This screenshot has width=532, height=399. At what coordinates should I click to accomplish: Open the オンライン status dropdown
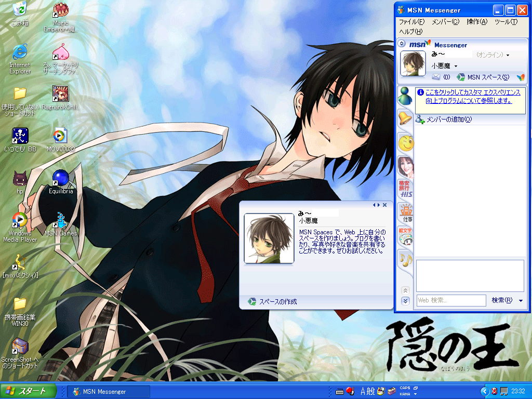493,55
